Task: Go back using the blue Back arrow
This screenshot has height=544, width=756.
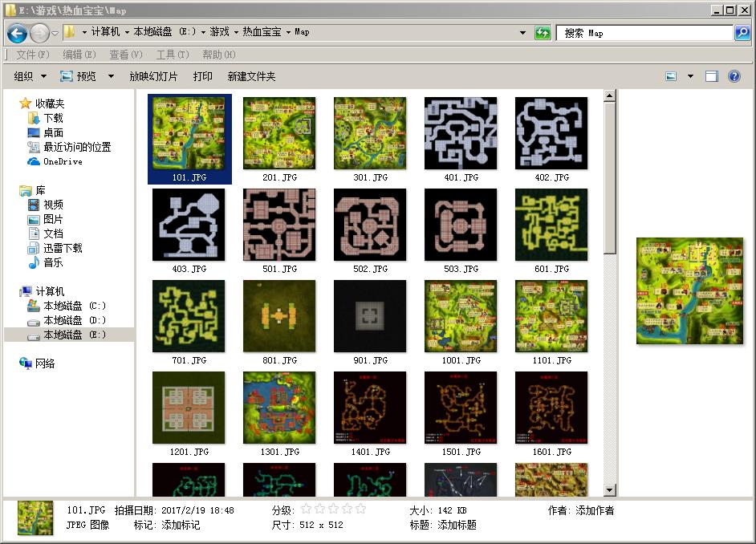Action: click(18, 33)
